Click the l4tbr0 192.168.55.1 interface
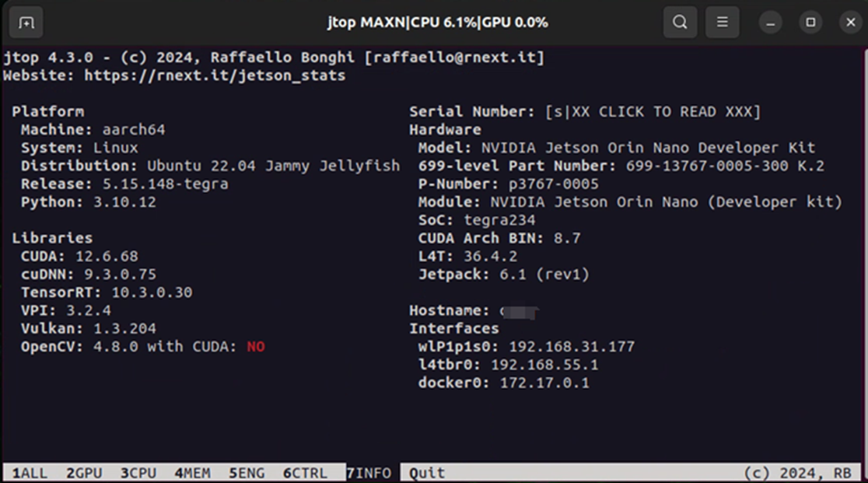 tap(508, 365)
